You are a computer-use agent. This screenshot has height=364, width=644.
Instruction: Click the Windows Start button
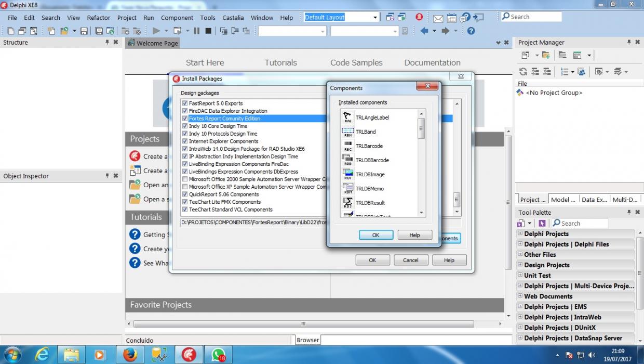point(13,355)
